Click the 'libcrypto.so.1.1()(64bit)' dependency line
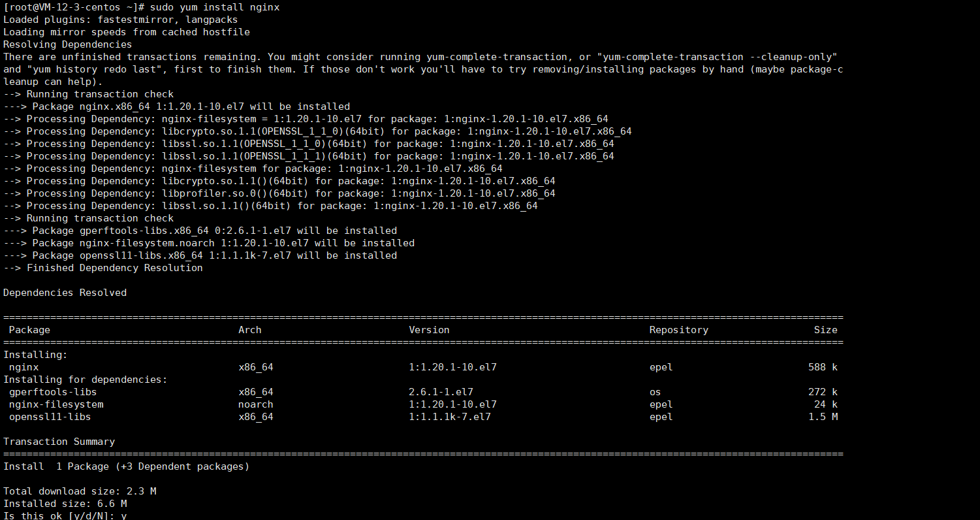This screenshot has height=520, width=980. 279,181
